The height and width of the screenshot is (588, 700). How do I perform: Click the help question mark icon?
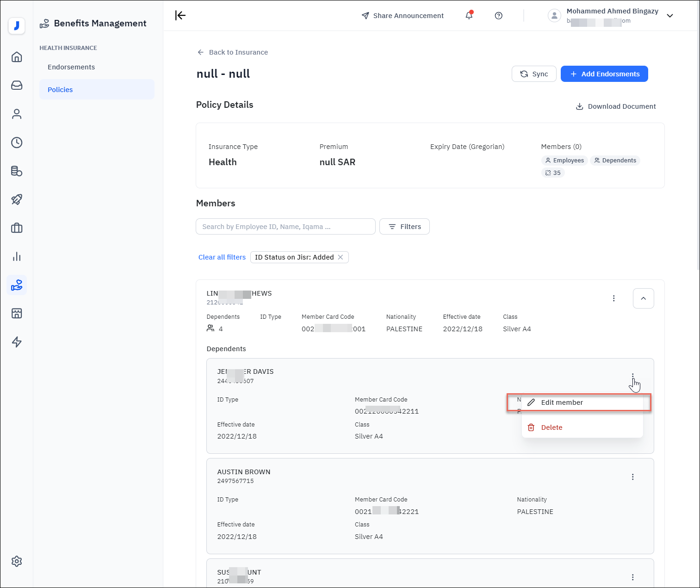498,16
